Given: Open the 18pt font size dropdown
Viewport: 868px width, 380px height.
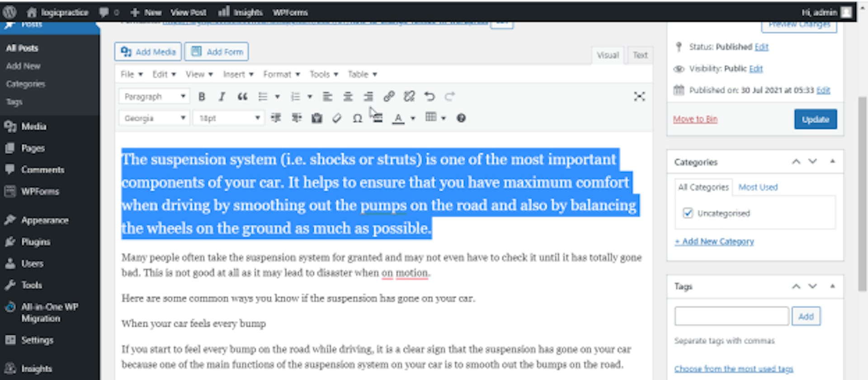Looking at the screenshot, I should (228, 118).
